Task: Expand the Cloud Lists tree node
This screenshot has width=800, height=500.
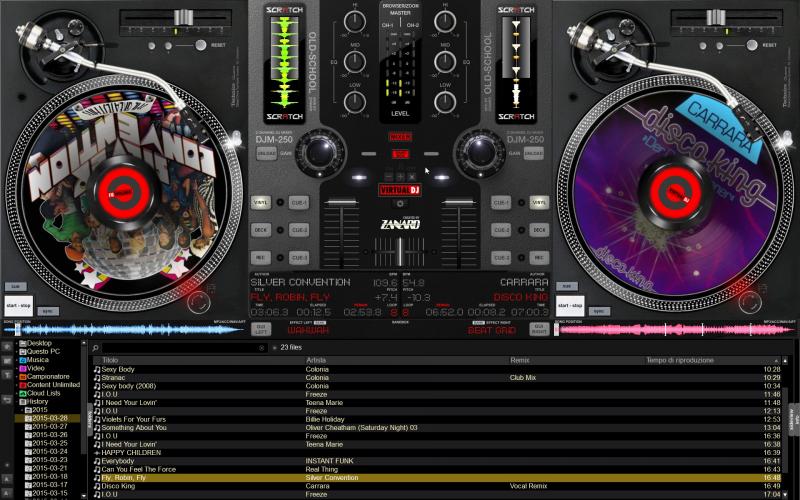Action: (16, 393)
